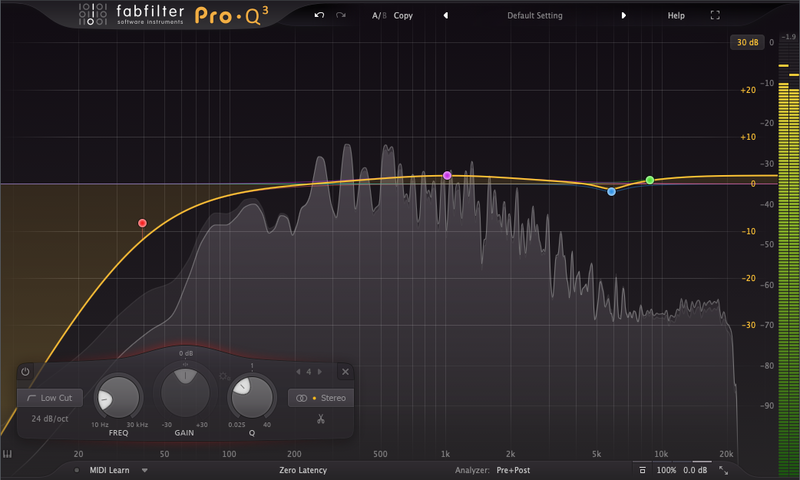Click the scissors split band icon
This screenshot has height=480, width=800.
pyautogui.click(x=320, y=419)
